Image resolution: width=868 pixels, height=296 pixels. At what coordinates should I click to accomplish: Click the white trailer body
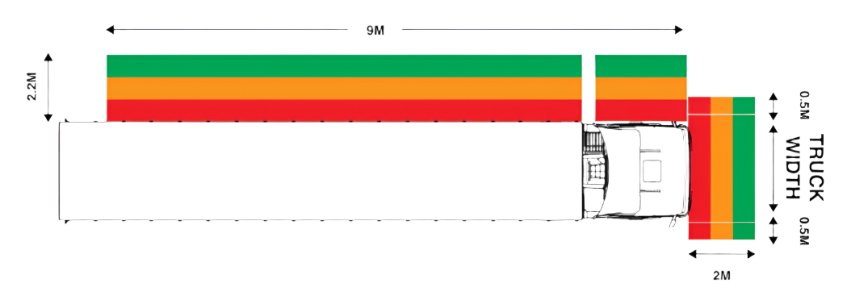[x=320, y=171]
